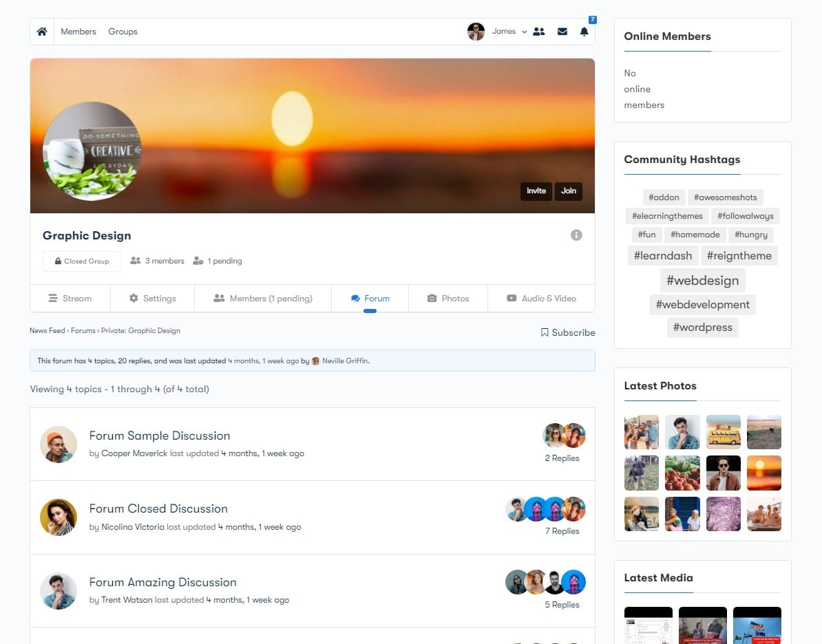
Task: Open the notifications bell with badge 7
Action: [584, 32]
